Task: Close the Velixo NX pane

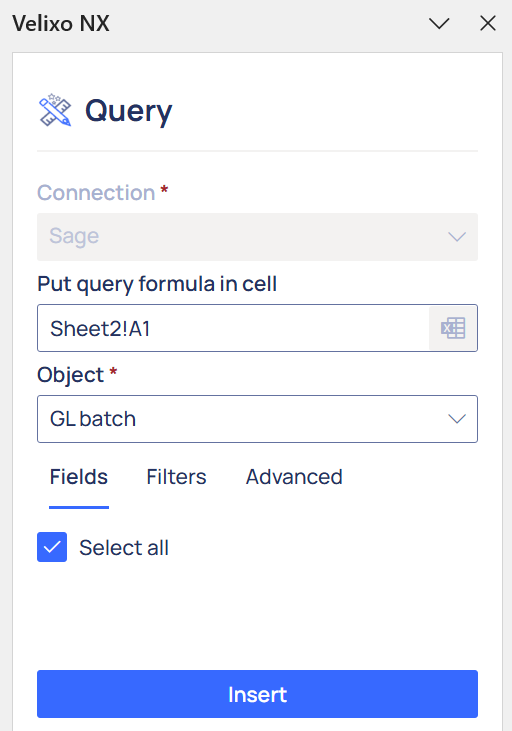Action: tap(488, 23)
